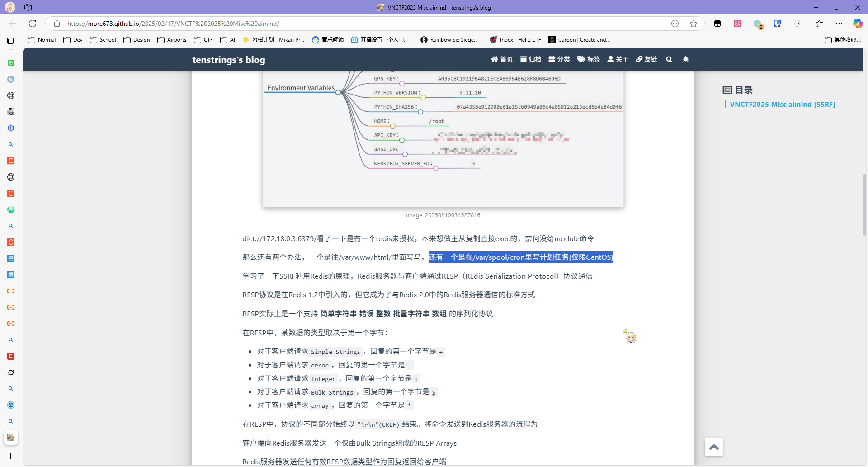Click the address bar URL field
868x467 pixels.
(x=362, y=24)
